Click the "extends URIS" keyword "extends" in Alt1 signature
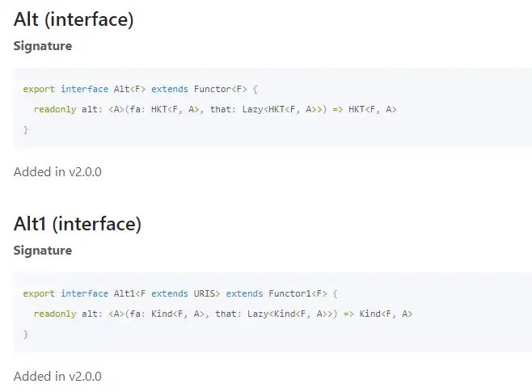 click(170, 293)
